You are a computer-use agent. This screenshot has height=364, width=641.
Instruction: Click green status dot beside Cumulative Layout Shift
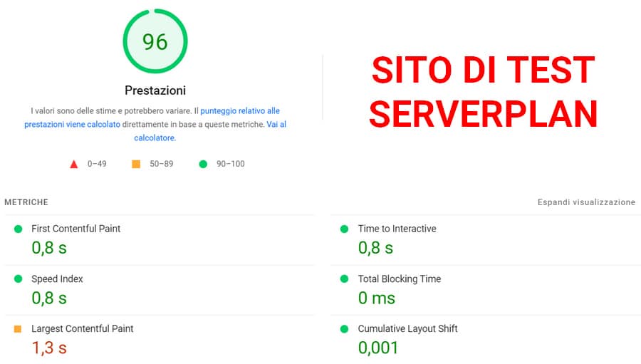click(344, 329)
